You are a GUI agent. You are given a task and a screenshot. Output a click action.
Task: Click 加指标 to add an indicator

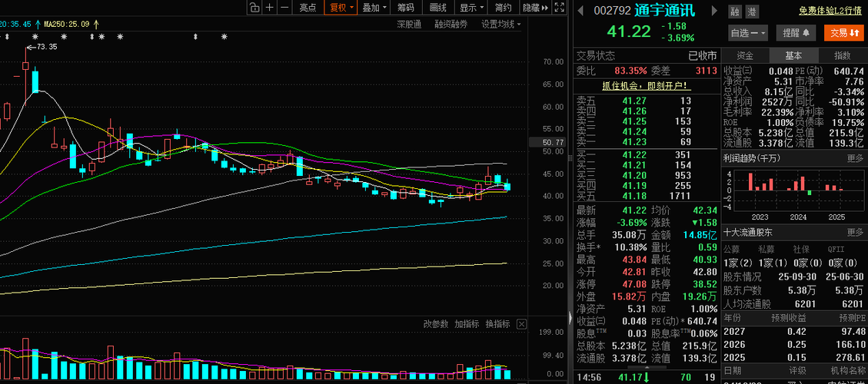(467, 324)
